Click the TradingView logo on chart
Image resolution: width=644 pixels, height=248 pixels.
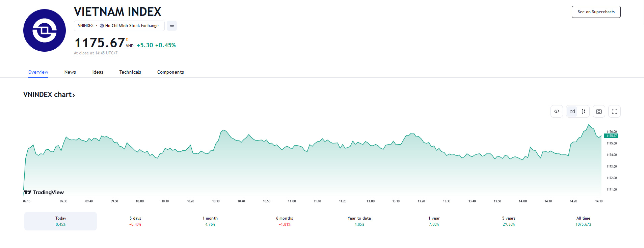tap(44, 192)
